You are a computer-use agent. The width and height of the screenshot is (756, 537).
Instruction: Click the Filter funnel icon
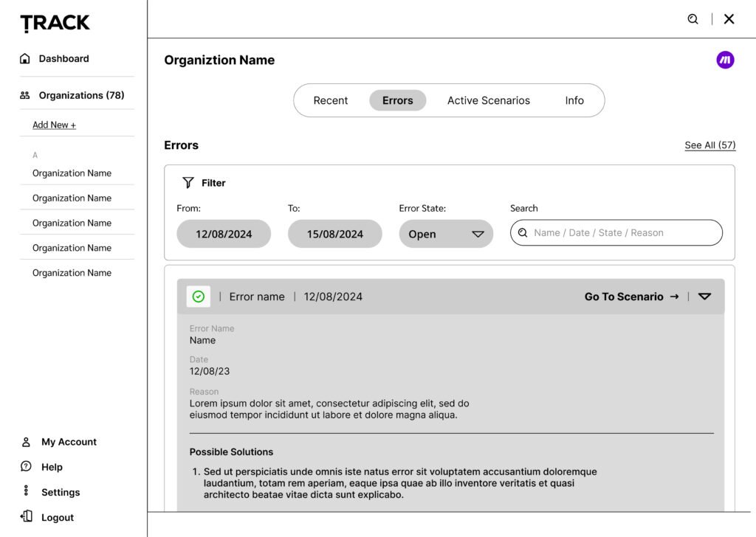pyautogui.click(x=188, y=183)
